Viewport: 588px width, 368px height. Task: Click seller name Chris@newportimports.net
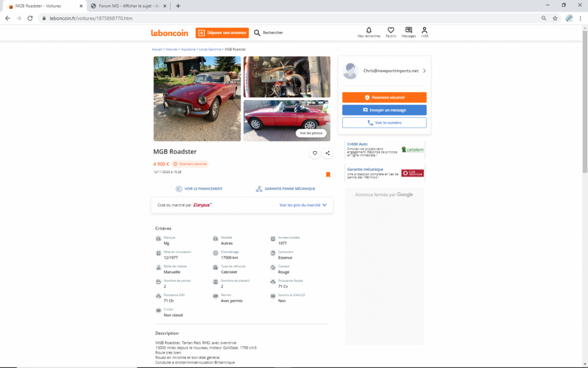(x=390, y=71)
